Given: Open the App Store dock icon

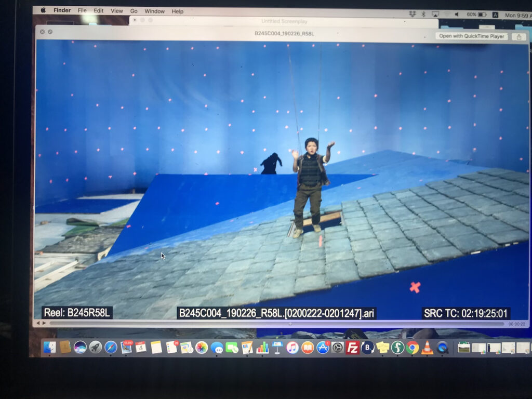Looking at the screenshot, I should pos(323,348).
